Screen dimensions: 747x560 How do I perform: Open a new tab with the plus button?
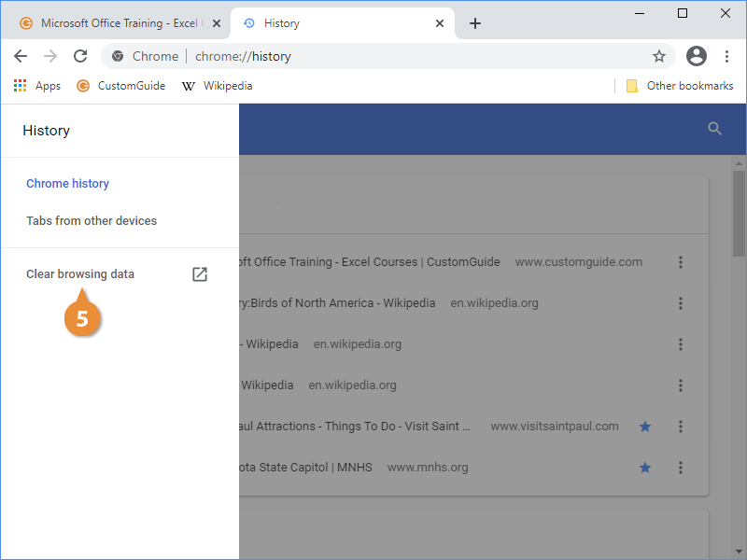pos(475,23)
